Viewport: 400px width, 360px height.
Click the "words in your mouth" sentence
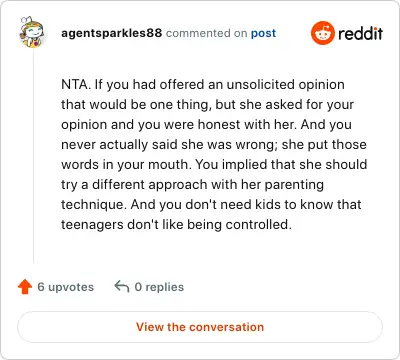126,165
